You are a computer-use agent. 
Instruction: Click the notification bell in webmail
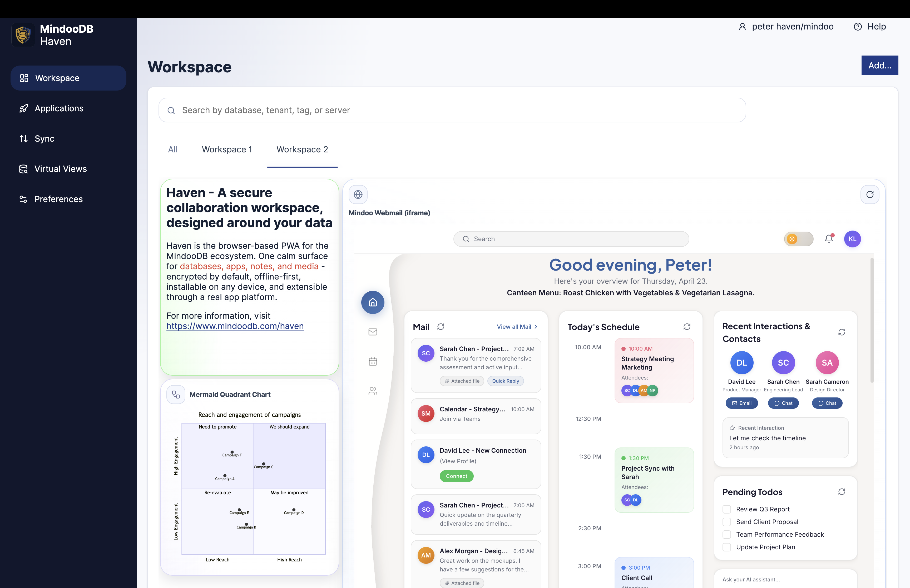pos(829,239)
